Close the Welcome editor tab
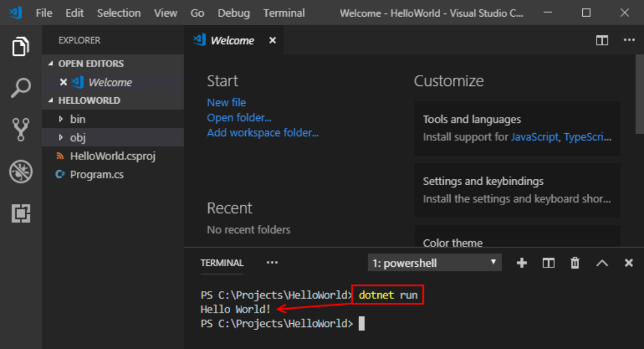This screenshot has height=349, width=644. click(273, 40)
